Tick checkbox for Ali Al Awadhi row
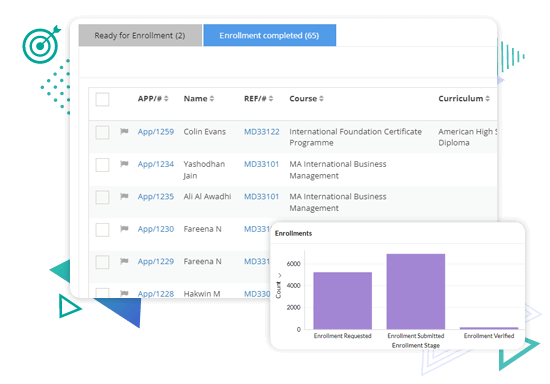 tap(102, 197)
